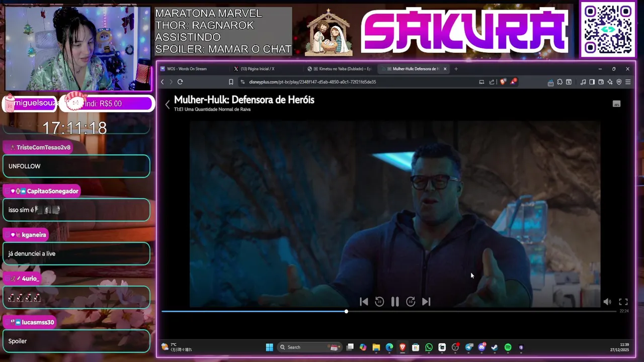Close the Mulher-Hulk browser tab
The height and width of the screenshot is (362, 644).
click(x=445, y=69)
